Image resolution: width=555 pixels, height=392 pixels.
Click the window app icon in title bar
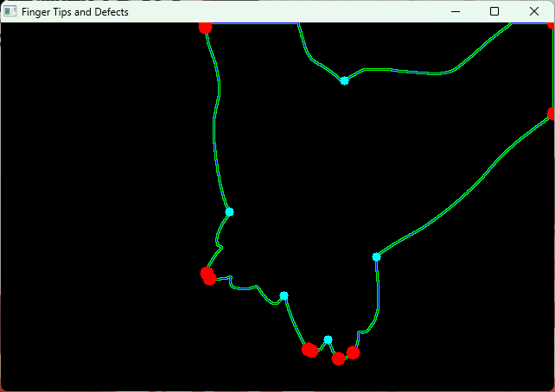[x=10, y=12]
